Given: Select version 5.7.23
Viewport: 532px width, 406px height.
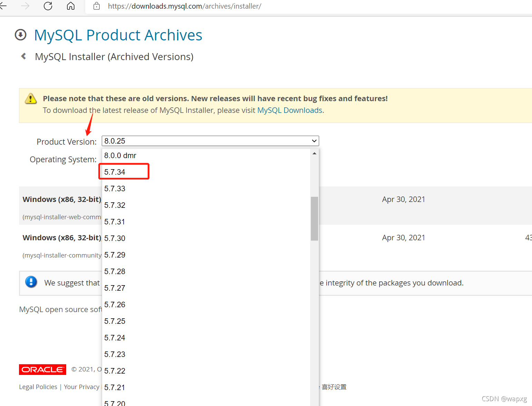Looking at the screenshot, I should (x=206, y=354).
